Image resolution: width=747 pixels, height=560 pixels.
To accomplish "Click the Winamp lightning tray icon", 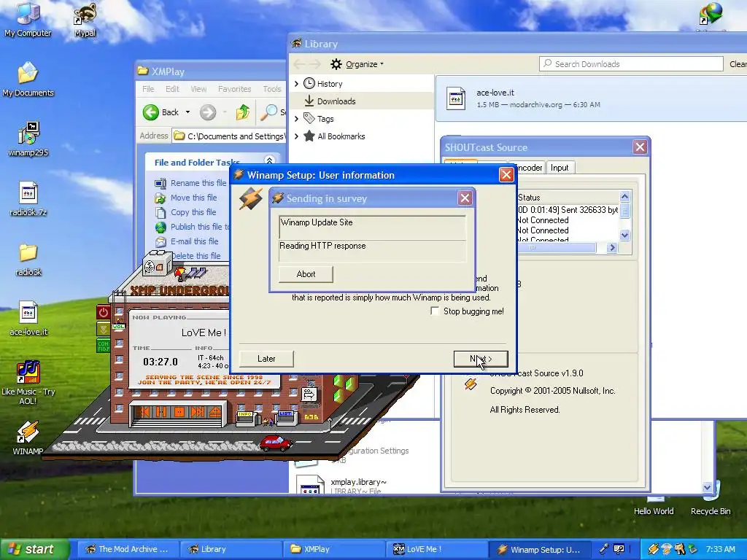I will pos(653,549).
